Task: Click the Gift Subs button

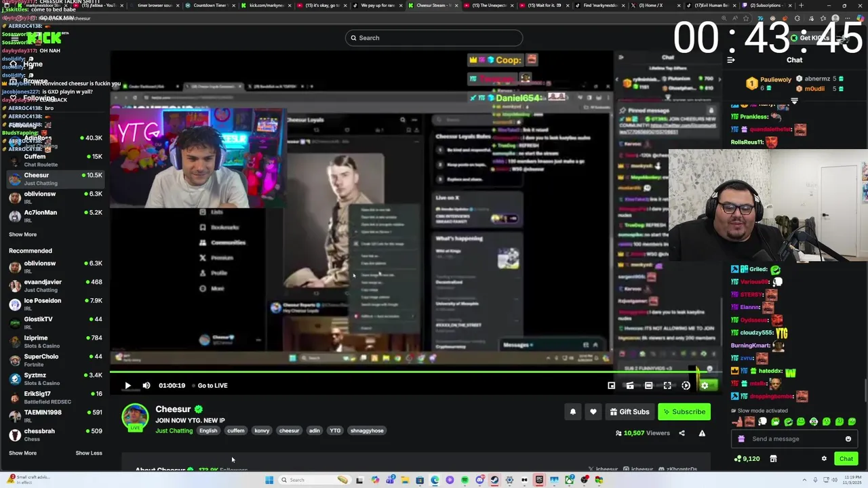Action: [x=629, y=411]
